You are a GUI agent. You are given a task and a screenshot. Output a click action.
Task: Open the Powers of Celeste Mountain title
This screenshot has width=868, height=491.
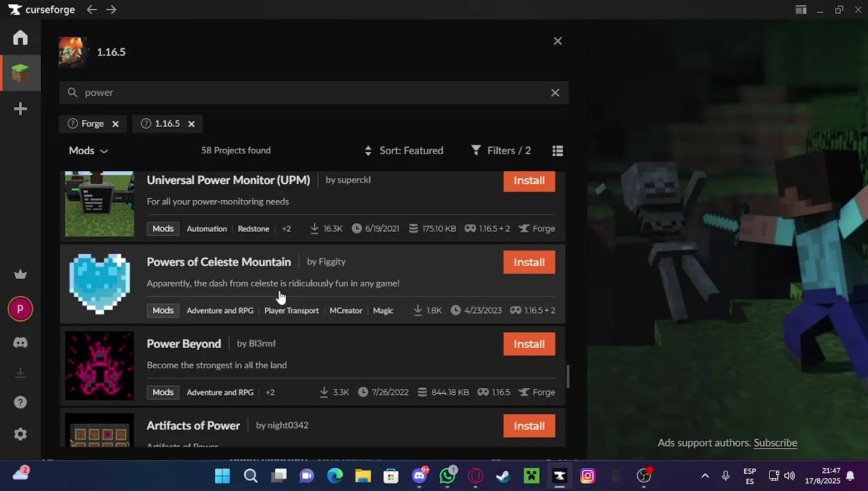click(x=218, y=262)
